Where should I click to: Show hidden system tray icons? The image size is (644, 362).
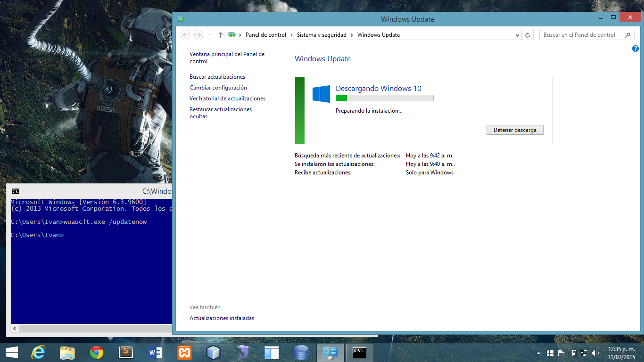539,353
